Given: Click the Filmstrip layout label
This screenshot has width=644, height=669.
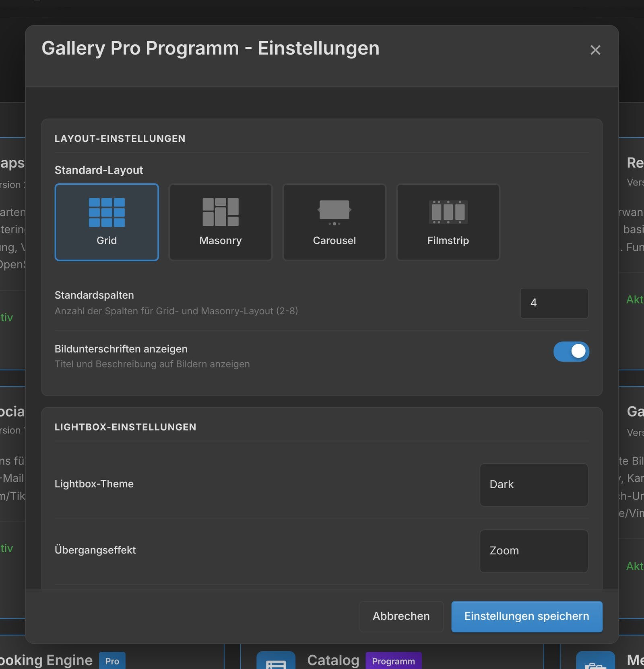Looking at the screenshot, I should 448,241.
